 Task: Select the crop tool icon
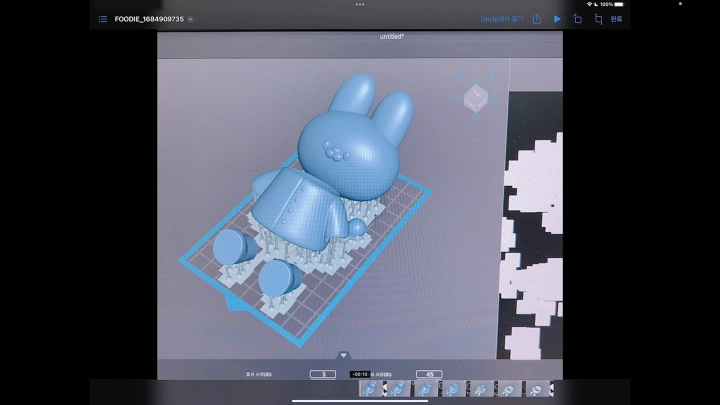point(598,19)
